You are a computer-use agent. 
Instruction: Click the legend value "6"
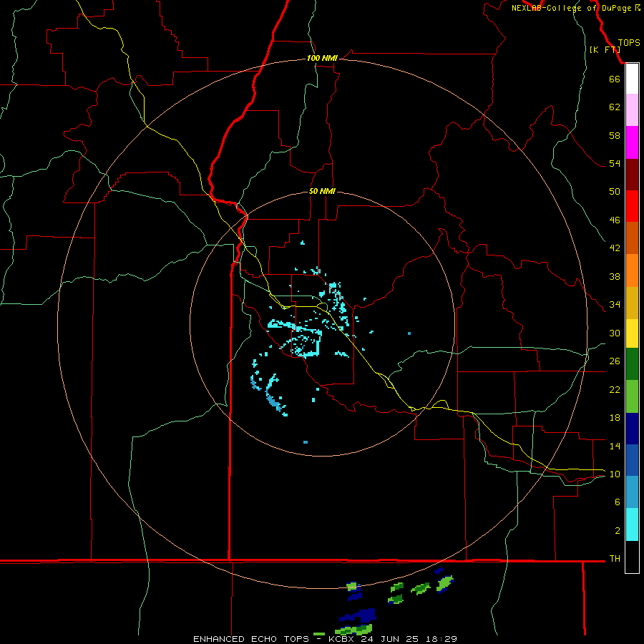(x=618, y=502)
